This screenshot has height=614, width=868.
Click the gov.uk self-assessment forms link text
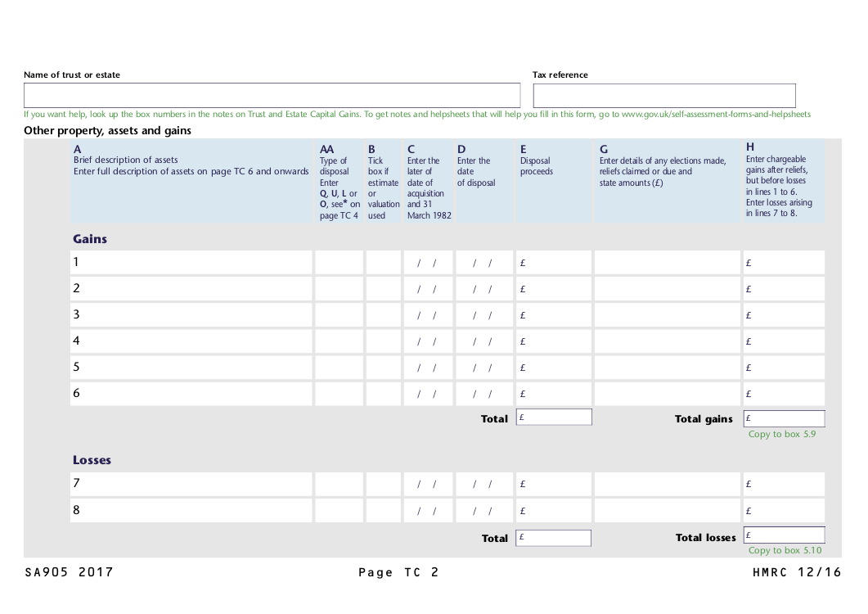click(x=716, y=114)
